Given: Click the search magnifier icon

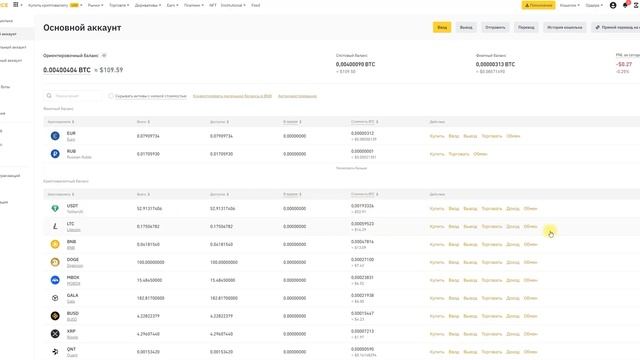Looking at the screenshot, I should (x=49, y=96).
